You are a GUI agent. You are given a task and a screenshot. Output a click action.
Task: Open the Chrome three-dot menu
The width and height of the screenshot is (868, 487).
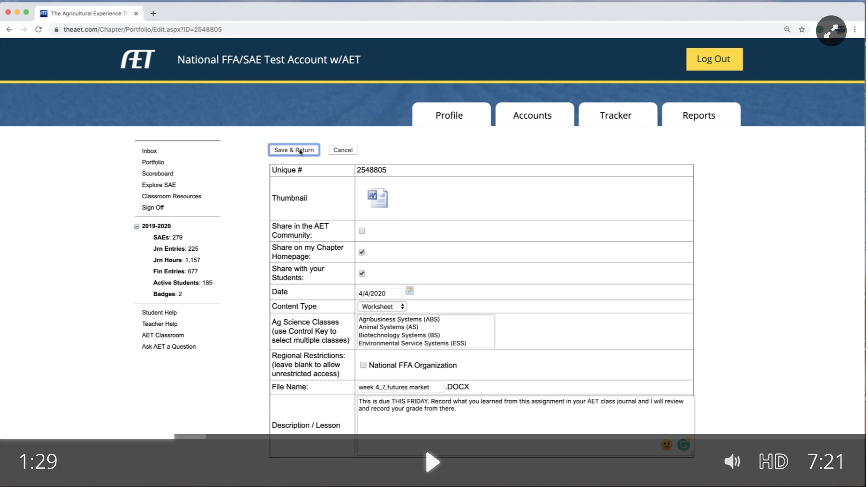click(x=855, y=29)
